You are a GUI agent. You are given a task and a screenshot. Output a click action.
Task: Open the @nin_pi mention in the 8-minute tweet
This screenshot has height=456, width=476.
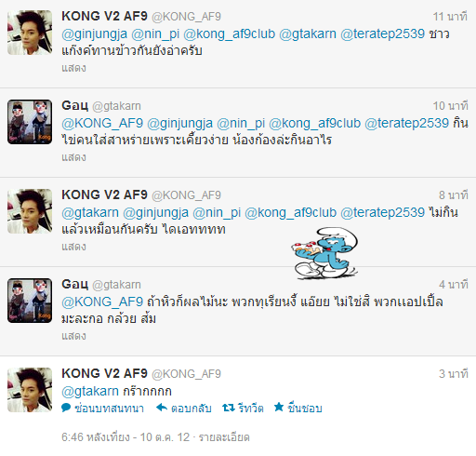[217, 213]
